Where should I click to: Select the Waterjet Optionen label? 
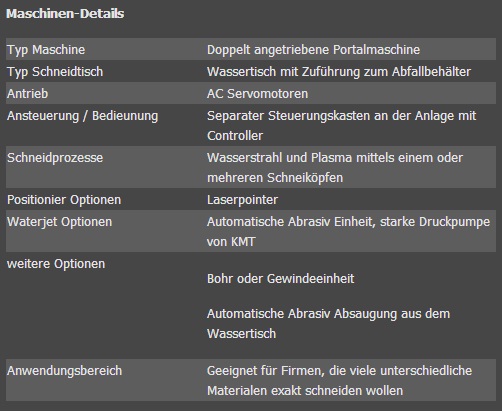coord(59,222)
